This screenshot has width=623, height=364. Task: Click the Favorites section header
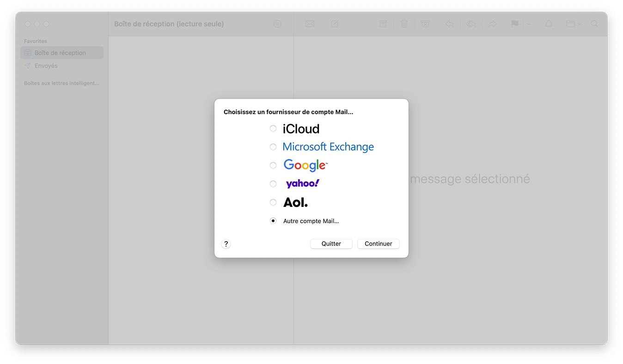click(x=36, y=41)
